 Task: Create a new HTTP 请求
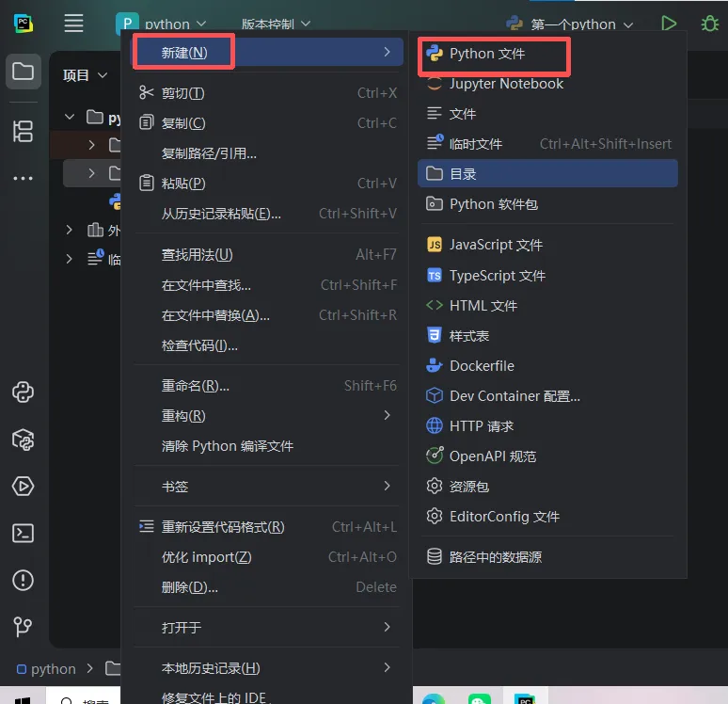pyautogui.click(x=547, y=425)
